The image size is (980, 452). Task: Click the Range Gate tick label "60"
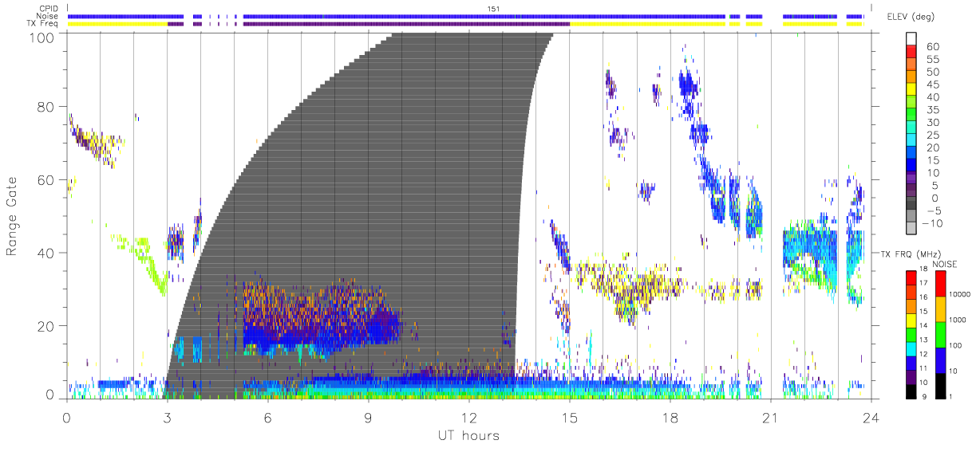coord(47,180)
